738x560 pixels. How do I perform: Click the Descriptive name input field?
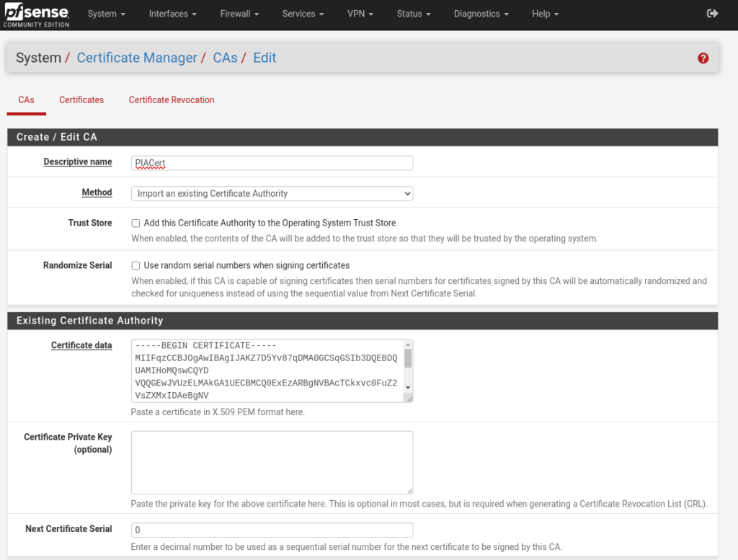tap(272, 163)
